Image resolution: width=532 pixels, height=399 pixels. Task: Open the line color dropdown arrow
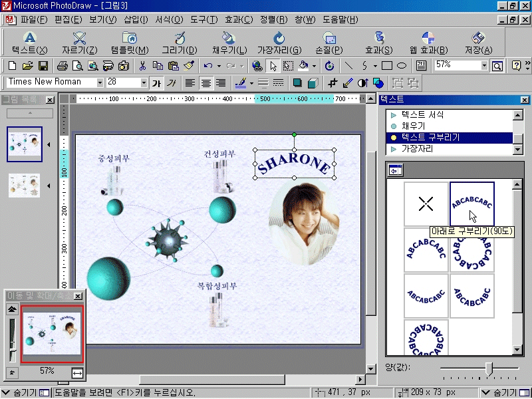click(251, 83)
